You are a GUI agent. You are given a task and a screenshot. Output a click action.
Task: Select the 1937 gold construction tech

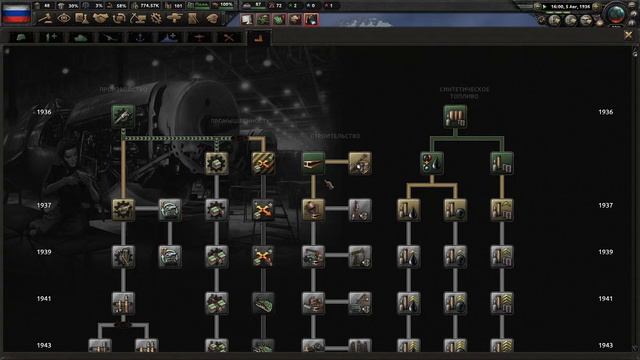point(313,209)
